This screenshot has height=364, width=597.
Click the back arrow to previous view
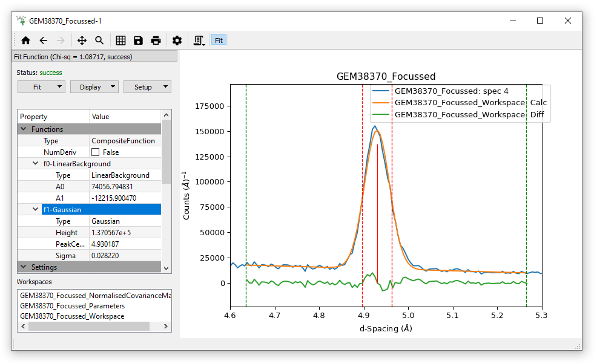pos(43,41)
